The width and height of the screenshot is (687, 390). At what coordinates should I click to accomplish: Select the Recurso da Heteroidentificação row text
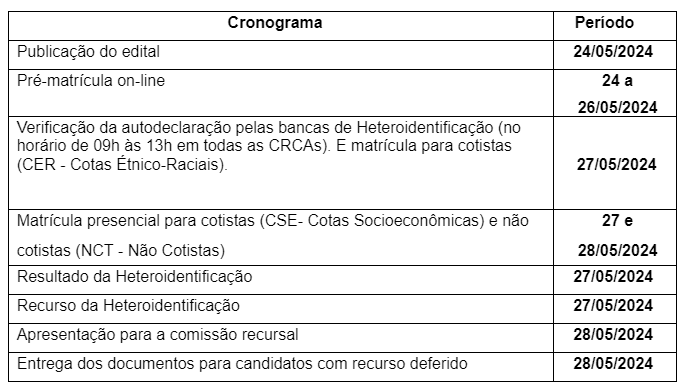click(x=128, y=306)
